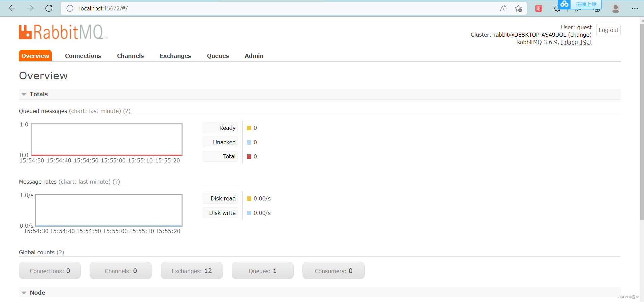Open the red shopping coupon extension icon

tap(539, 8)
